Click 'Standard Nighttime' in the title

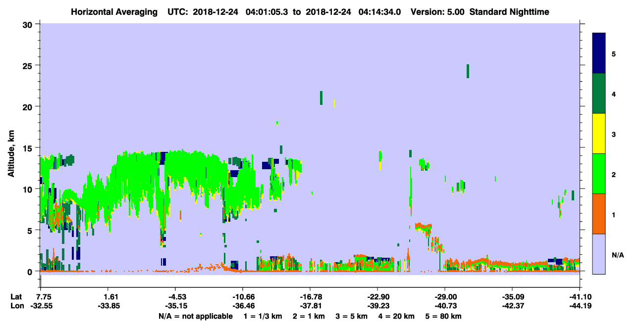coord(509,11)
